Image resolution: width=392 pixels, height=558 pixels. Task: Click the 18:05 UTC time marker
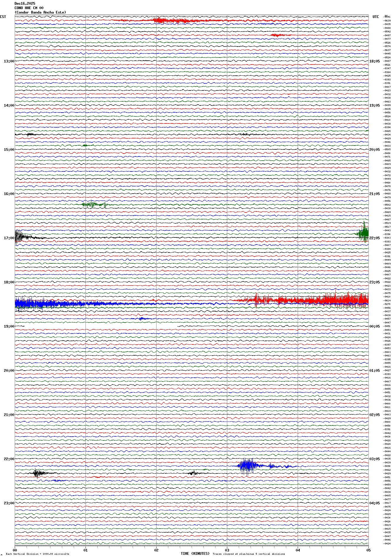pyautogui.click(x=374, y=61)
